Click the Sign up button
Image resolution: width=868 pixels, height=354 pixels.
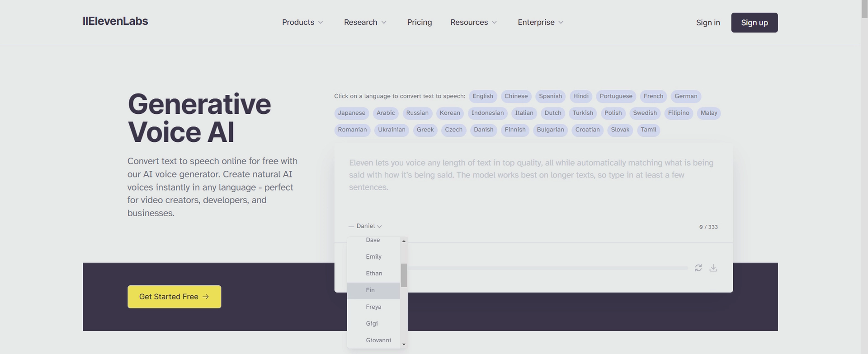click(x=755, y=23)
